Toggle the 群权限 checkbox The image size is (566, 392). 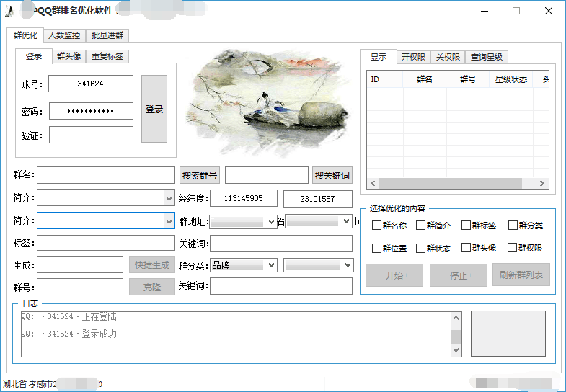point(512,247)
